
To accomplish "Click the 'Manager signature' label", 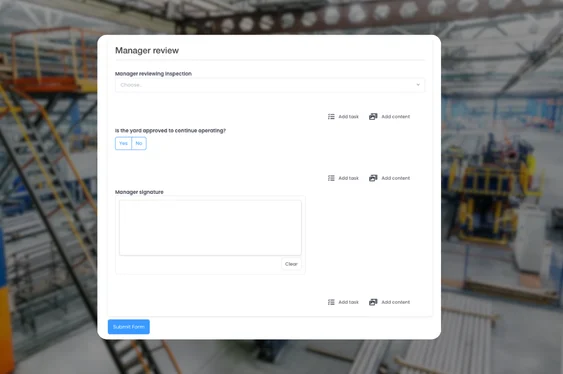I will [139, 192].
